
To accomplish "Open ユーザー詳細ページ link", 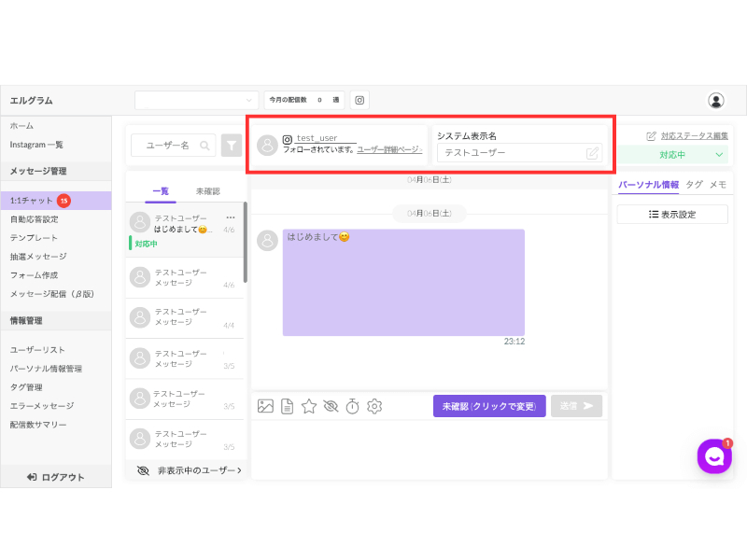I will pos(389,149).
